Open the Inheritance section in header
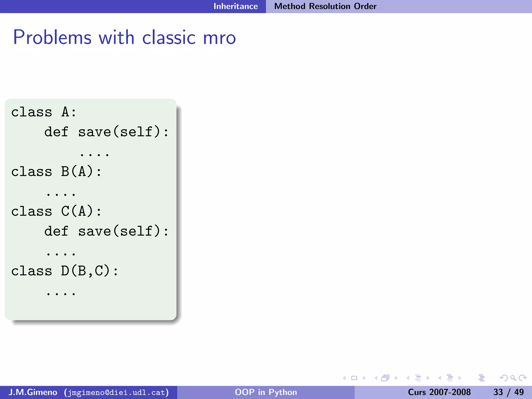The height and width of the screenshot is (399, 532). click(236, 6)
